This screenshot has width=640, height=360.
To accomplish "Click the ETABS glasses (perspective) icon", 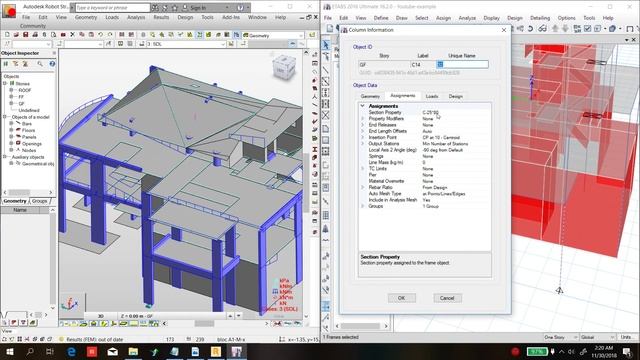I will coord(542,29).
